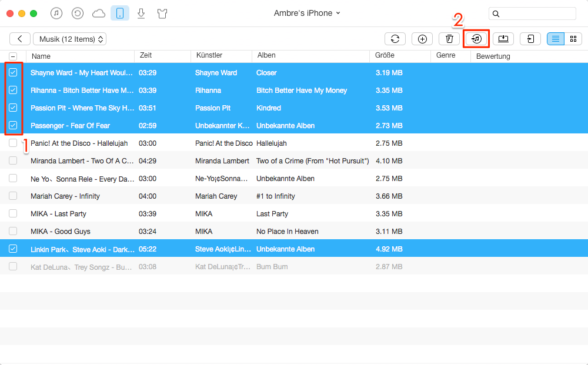Select song title Panic! At the Disco - Hallelujah
Viewport: 588px width, 365px height.
[x=79, y=143]
